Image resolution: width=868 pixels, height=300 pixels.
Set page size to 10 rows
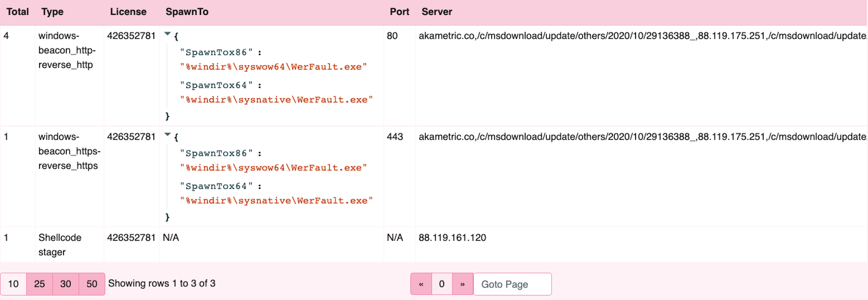tap(13, 284)
